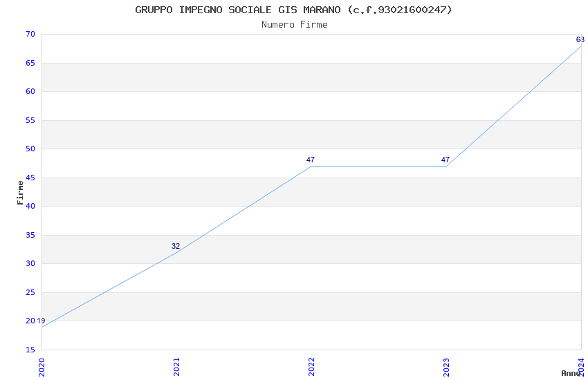Click the y-axis tick value 30

pos(30,263)
